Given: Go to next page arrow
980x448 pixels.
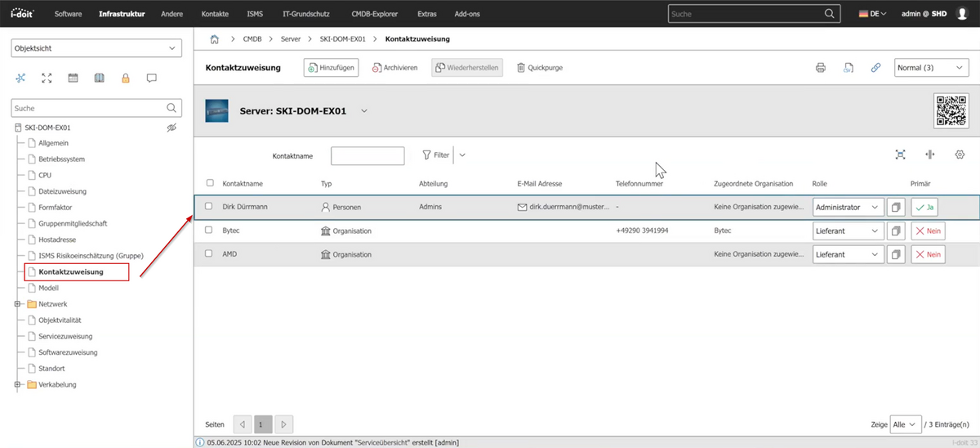Looking at the screenshot, I should click(x=283, y=425).
